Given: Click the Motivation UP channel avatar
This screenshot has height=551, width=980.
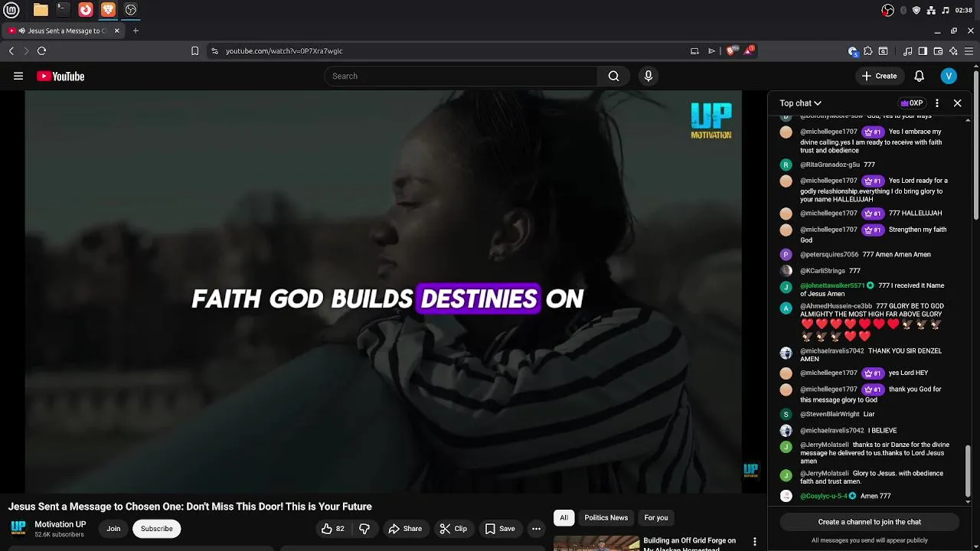Looking at the screenshot, I should coord(18,528).
